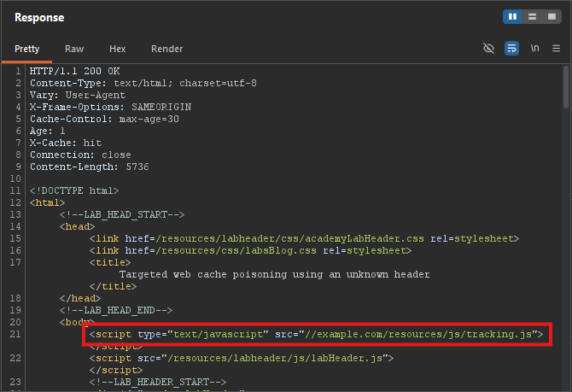
Task: Click the LAB_HEAD_START comment
Action: [122, 214]
